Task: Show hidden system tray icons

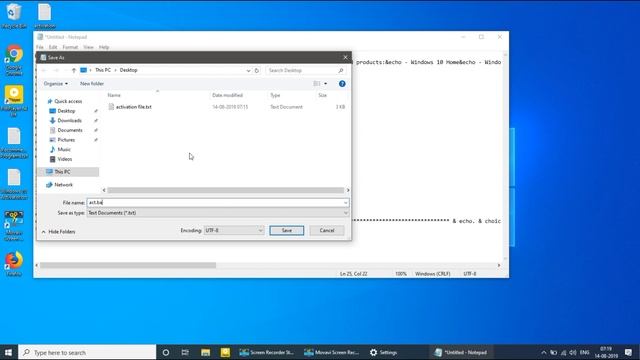Action: 543,352
